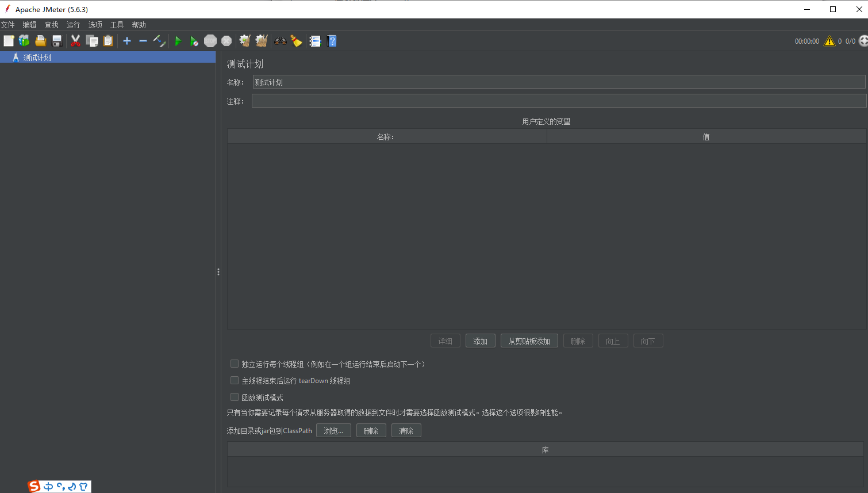The height and width of the screenshot is (493, 868).
Task: Shut down test with the gray X icon
Action: (226, 41)
